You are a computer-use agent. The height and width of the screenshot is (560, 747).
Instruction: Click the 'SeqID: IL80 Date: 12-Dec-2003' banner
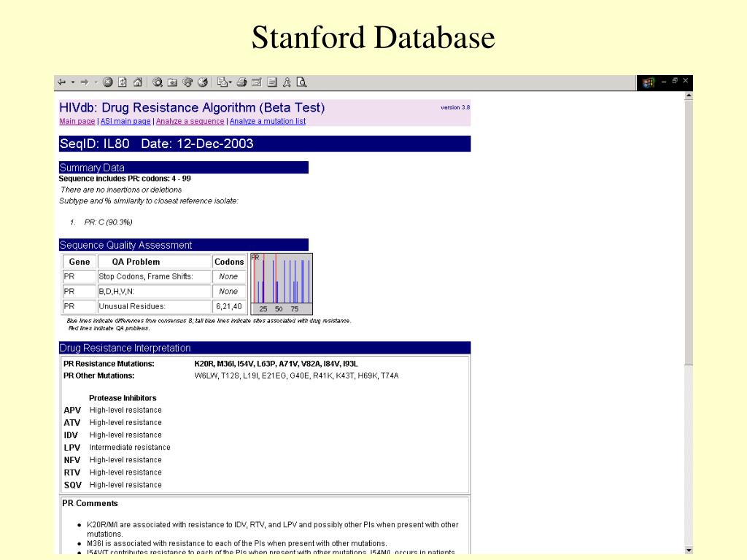[265, 144]
